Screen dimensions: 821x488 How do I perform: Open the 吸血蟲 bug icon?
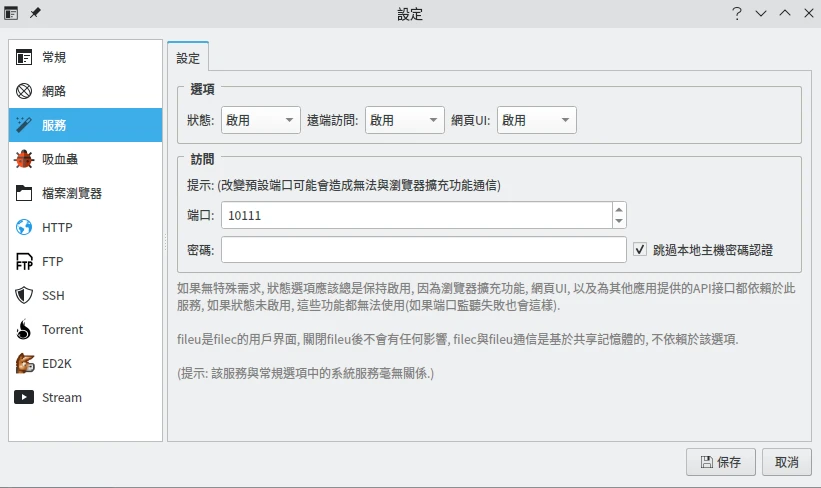(x=24, y=159)
